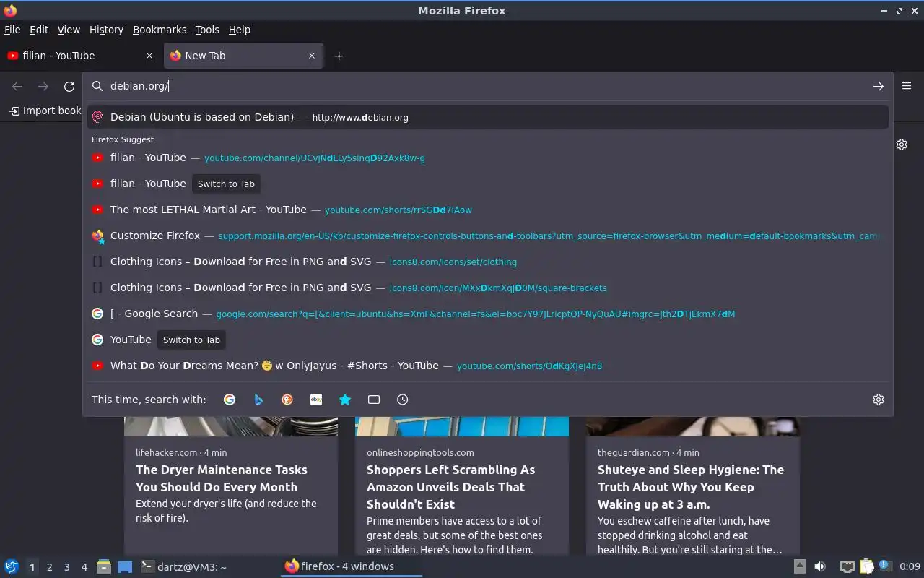This screenshot has height=578, width=924.
Task: Open the clipboard icon in system tray
Action: point(866,566)
